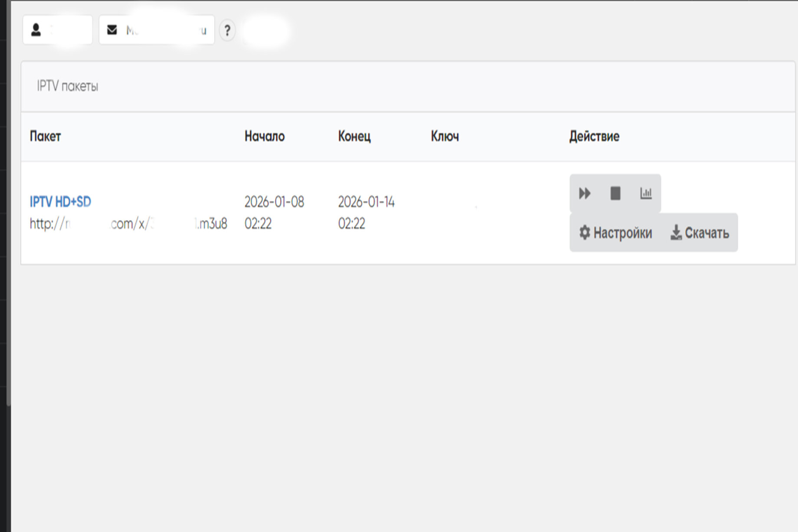Open the email envelope button
Viewport: 798px width, 532px height.
(x=156, y=30)
